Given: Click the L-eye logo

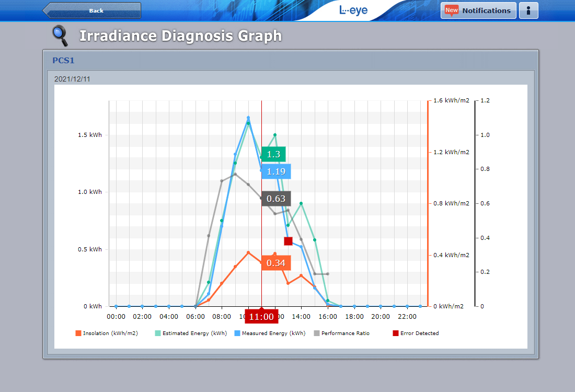Looking at the screenshot, I should (x=353, y=10).
